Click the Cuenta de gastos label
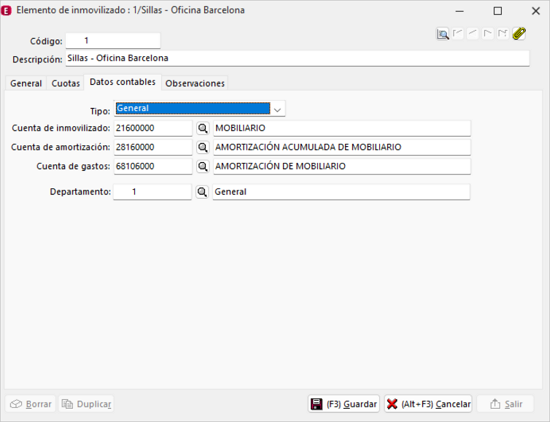Image resolution: width=550 pixels, height=422 pixels. point(73,166)
